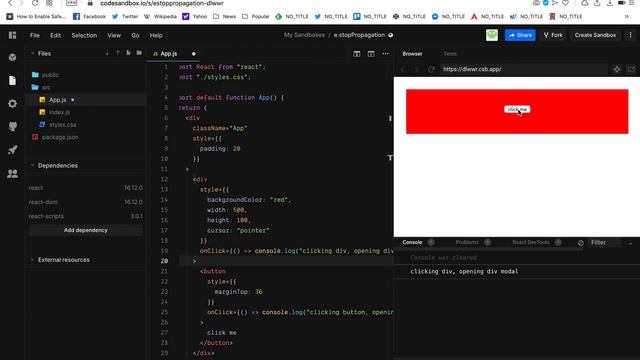640x360 pixels.
Task: Open the Selection menu
Action: [84, 35]
